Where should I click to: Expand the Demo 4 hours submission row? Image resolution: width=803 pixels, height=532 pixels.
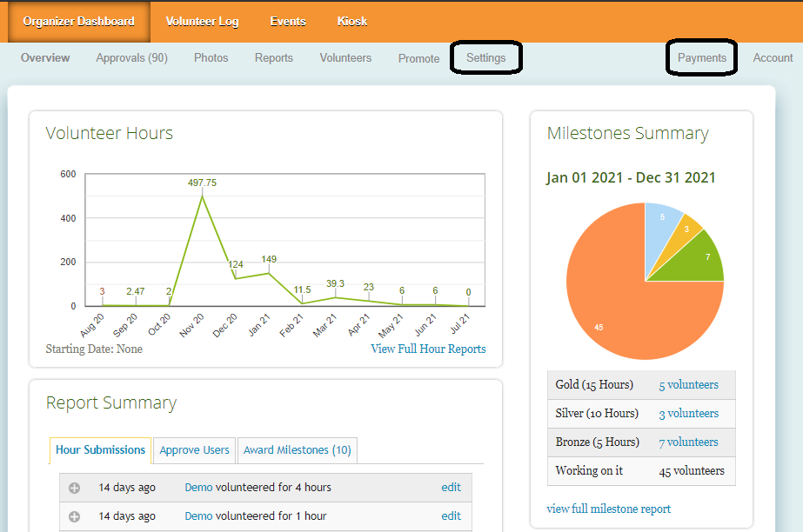pos(75,488)
